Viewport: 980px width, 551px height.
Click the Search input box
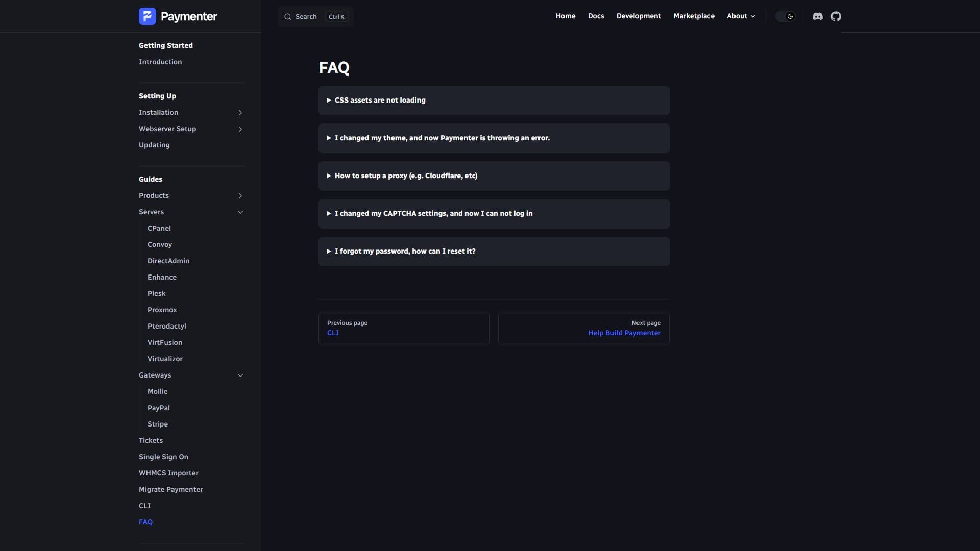315,17
